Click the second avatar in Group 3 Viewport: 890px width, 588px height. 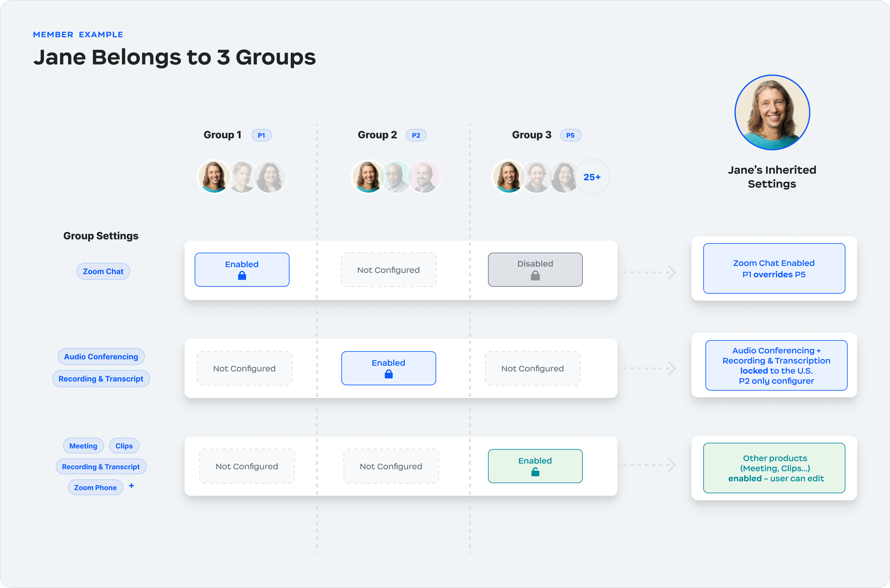pos(537,177)
